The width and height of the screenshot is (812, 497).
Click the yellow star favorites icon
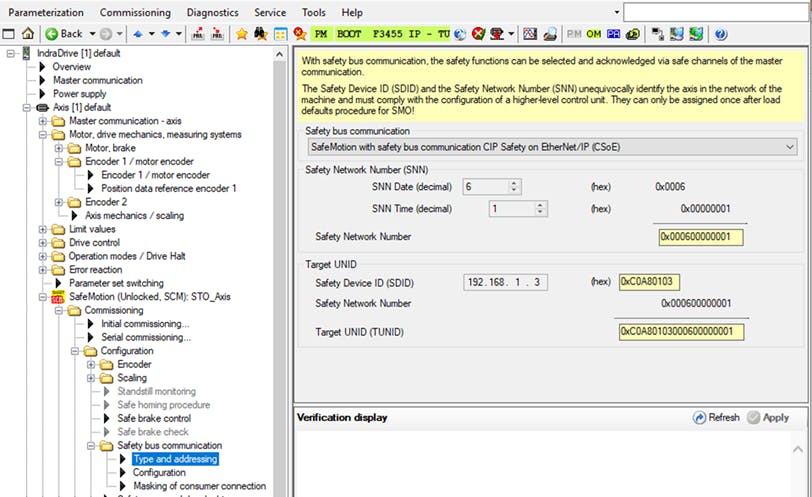(x=241, y=34)
